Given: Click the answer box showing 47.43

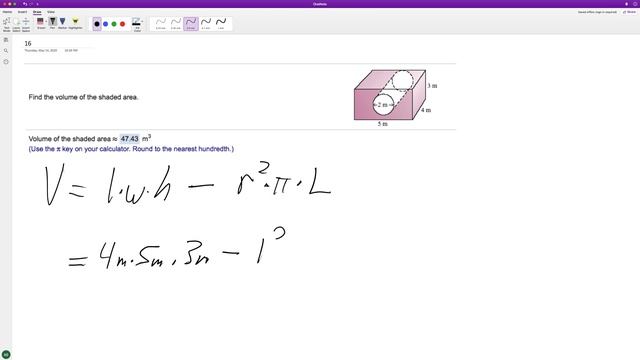Looking at the screenshot, I should click(130, 139).
